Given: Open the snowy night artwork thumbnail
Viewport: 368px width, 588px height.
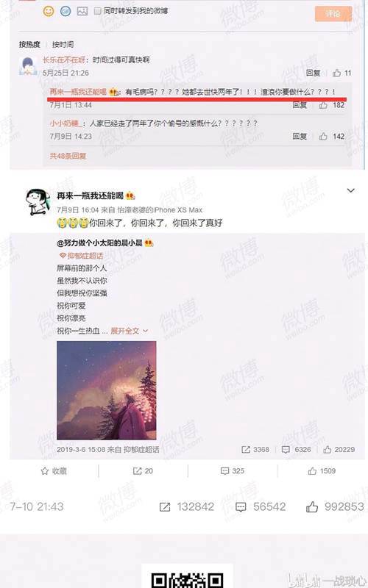Looking at the screenshot, I should coord(106,390).
